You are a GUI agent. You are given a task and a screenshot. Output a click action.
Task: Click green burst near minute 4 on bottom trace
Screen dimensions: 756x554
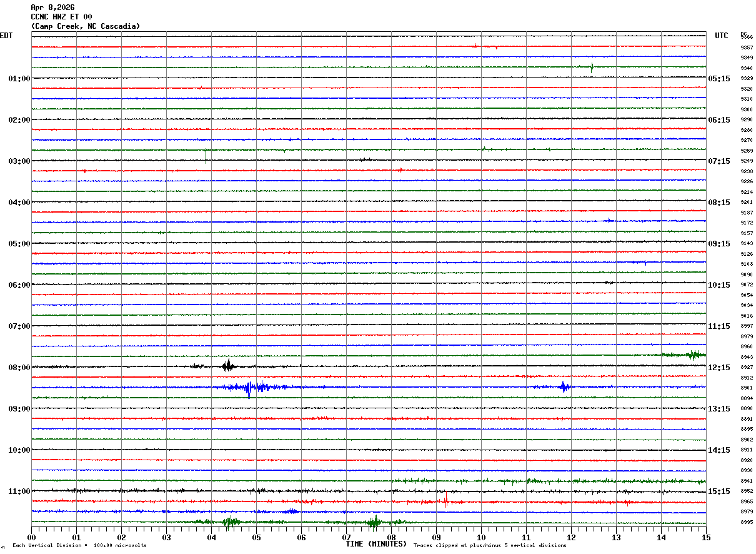(230, 521)
